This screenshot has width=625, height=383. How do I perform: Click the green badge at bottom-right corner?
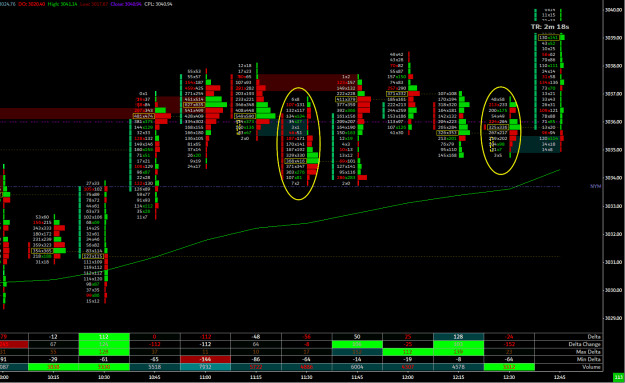click(619, 377)
